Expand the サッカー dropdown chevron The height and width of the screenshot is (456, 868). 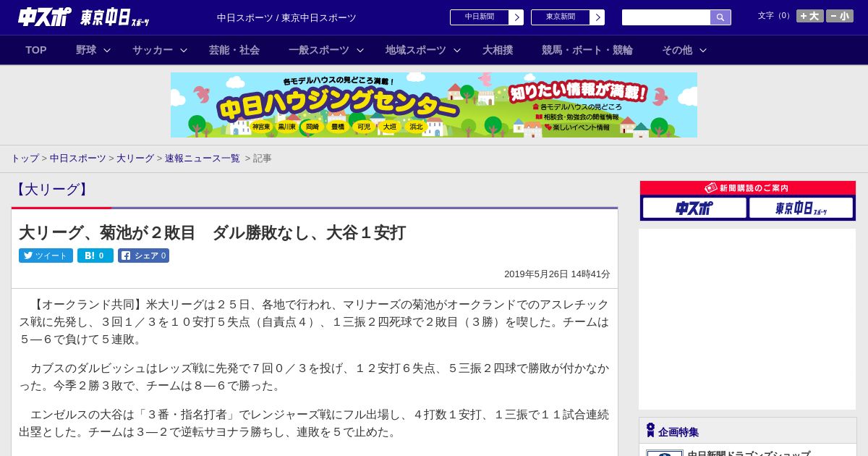[x=184, y=50]
